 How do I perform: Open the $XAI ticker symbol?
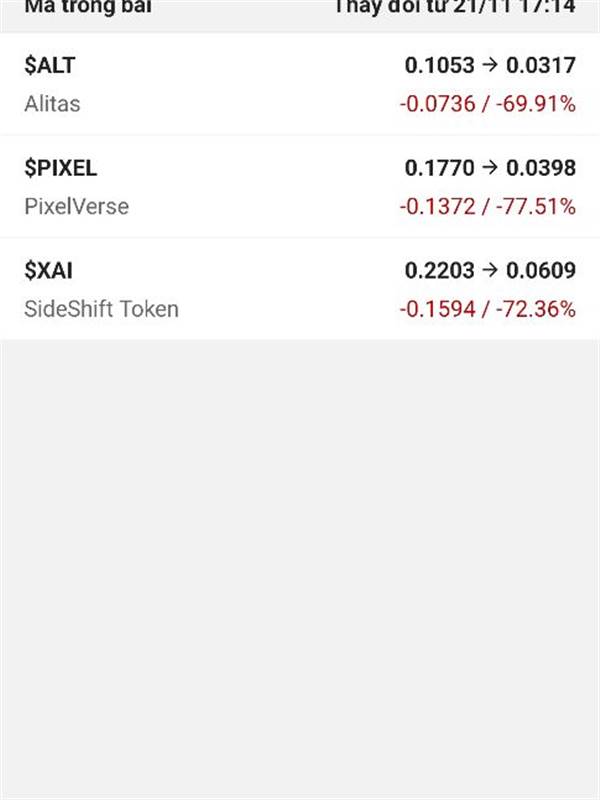click(x=48, y=270)
